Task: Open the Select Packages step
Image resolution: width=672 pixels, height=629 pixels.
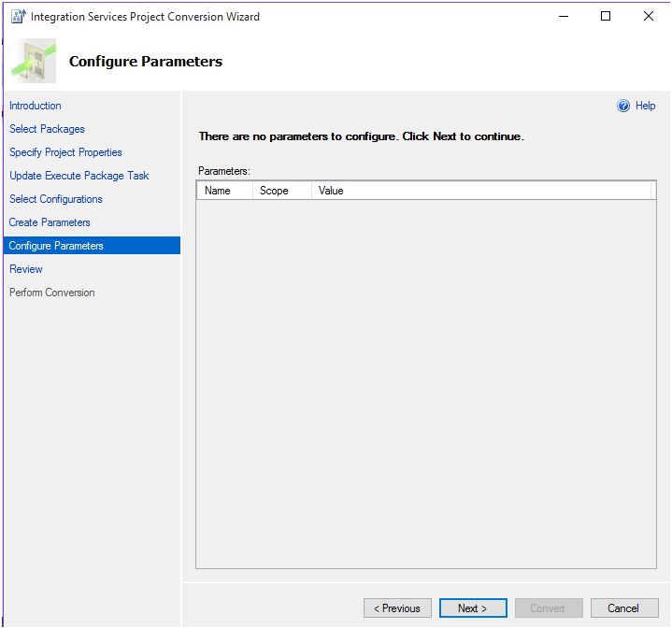Action: pyautogui.click(x=47, y=129)
